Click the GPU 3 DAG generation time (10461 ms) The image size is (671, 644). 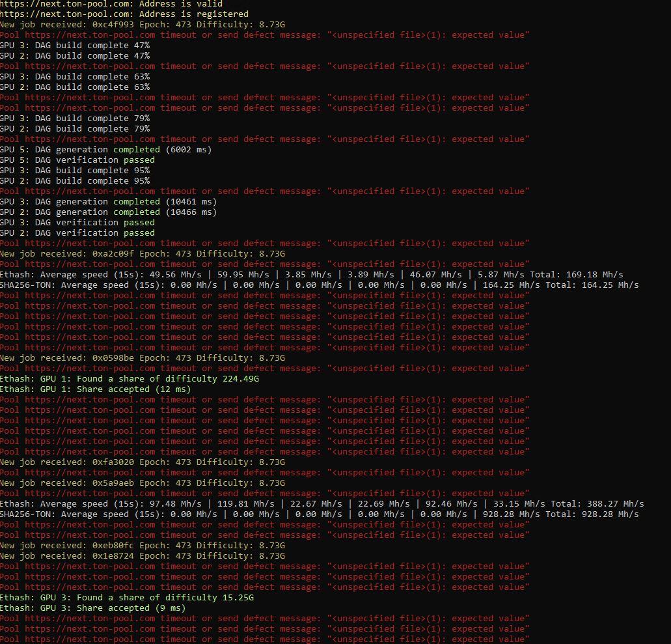tap(191, 201)
